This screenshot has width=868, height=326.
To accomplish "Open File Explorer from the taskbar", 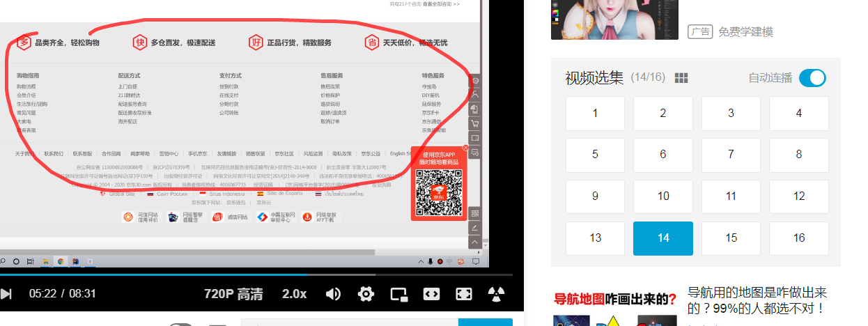I will [x=45, y=261].
